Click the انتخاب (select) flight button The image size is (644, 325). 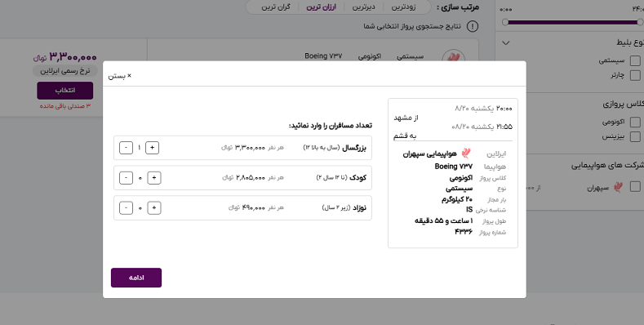coord(65,91)
